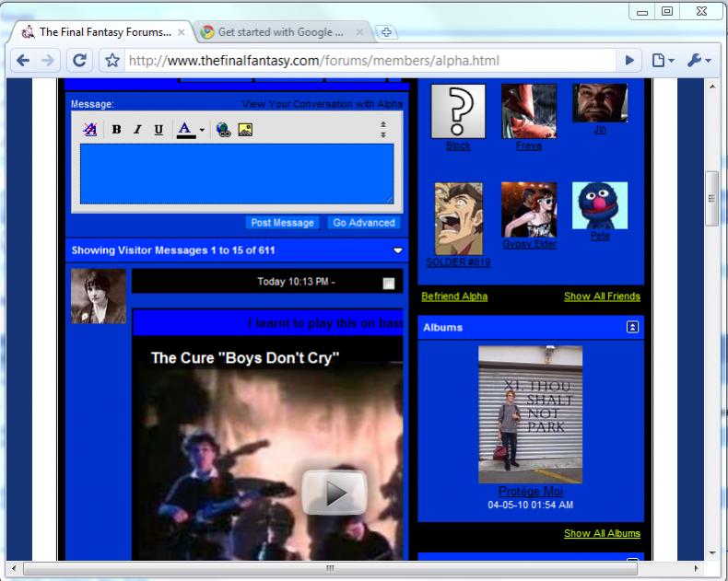Open Pete's blue puppet avatar
This screenshot has height=581, width=728.
[600, 205]
